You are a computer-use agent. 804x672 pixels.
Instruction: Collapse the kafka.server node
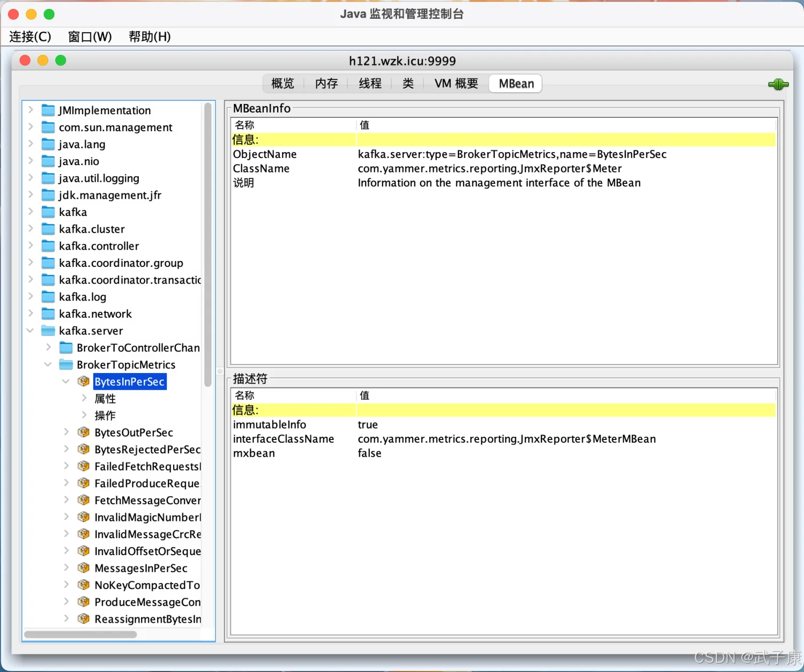click(x=31, y=331)
